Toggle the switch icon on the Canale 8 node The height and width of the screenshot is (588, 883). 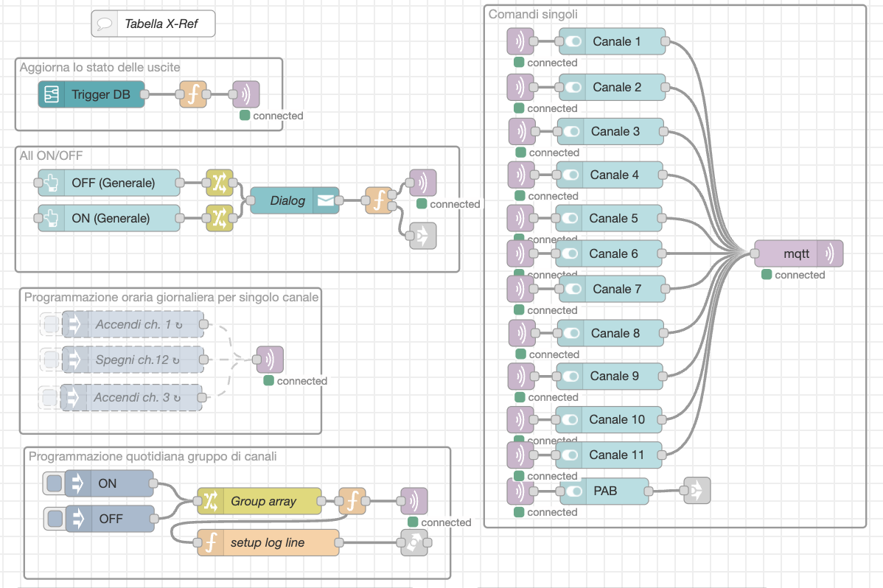click(x=571, y=332)
